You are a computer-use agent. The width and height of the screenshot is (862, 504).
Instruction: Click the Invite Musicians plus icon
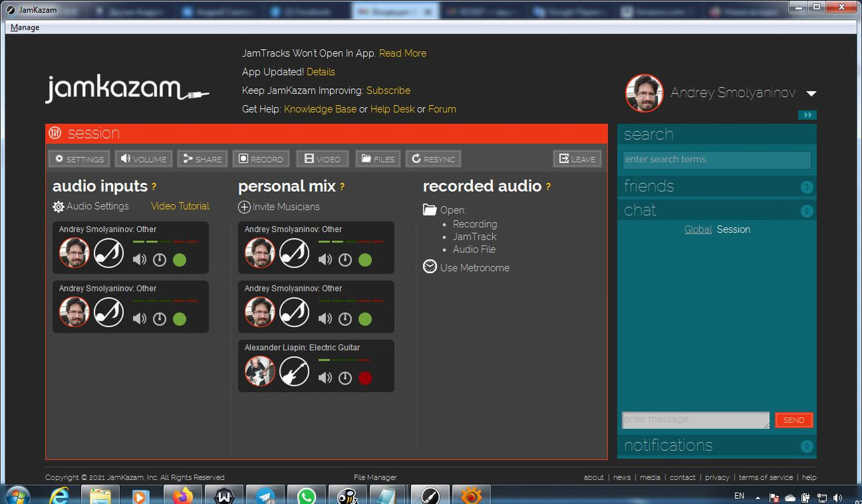(x=244, y=207)
